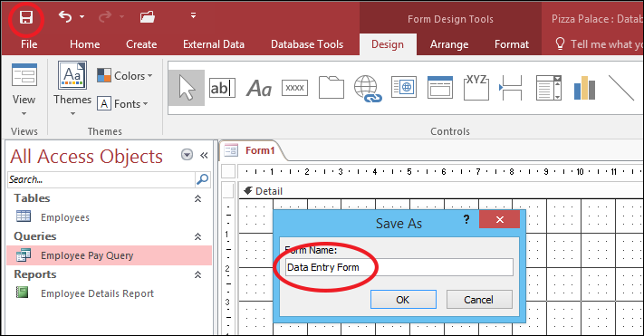The width and height of the screenshot is (644, 336).
Task: Select the Navigation Control icon
Action: pyautogui.click(x=440, y=87)
